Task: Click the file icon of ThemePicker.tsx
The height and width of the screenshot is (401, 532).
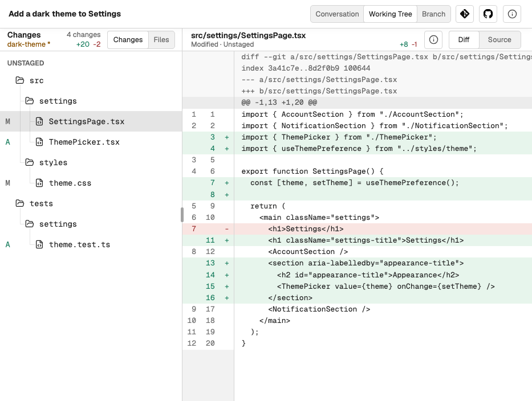Action: pyautogui.click(x=39, y=142)
